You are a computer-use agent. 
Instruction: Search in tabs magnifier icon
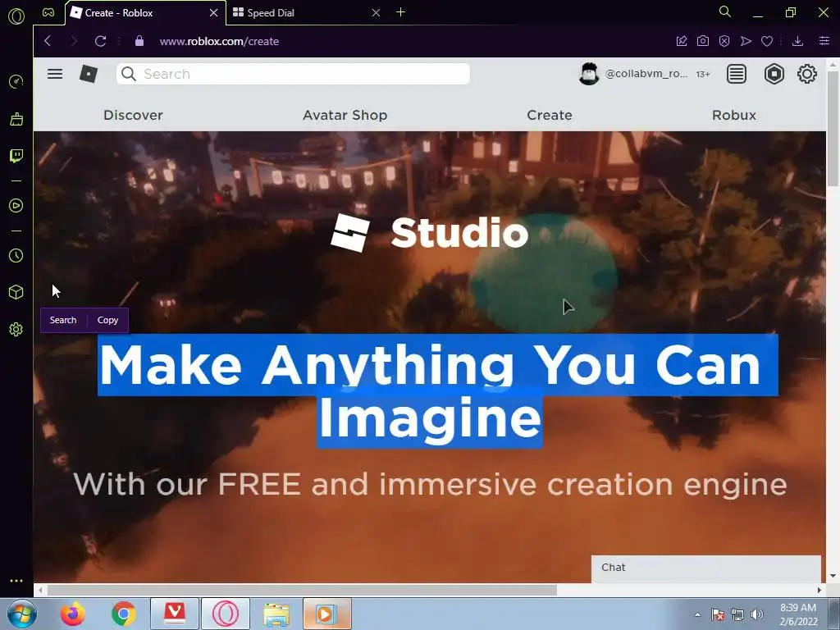725,11
